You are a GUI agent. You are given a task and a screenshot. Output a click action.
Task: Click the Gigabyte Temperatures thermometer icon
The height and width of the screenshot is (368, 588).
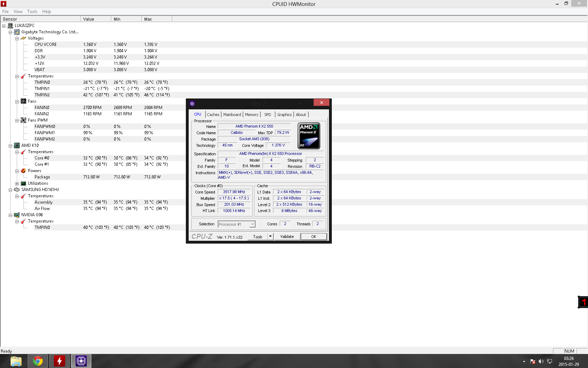pyautogui.click(x=23, y=76)
